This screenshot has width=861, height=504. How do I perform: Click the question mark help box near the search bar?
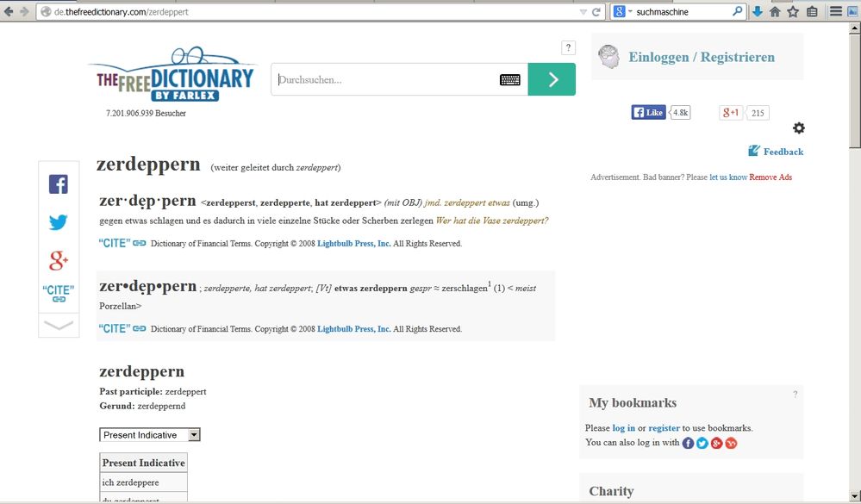click(568, 48)
